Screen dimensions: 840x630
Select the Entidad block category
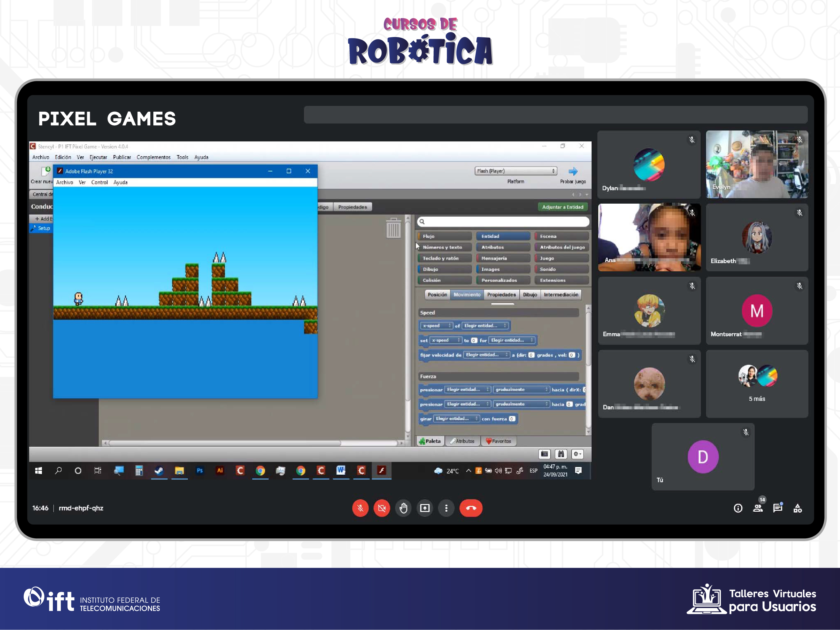(503, 236)
